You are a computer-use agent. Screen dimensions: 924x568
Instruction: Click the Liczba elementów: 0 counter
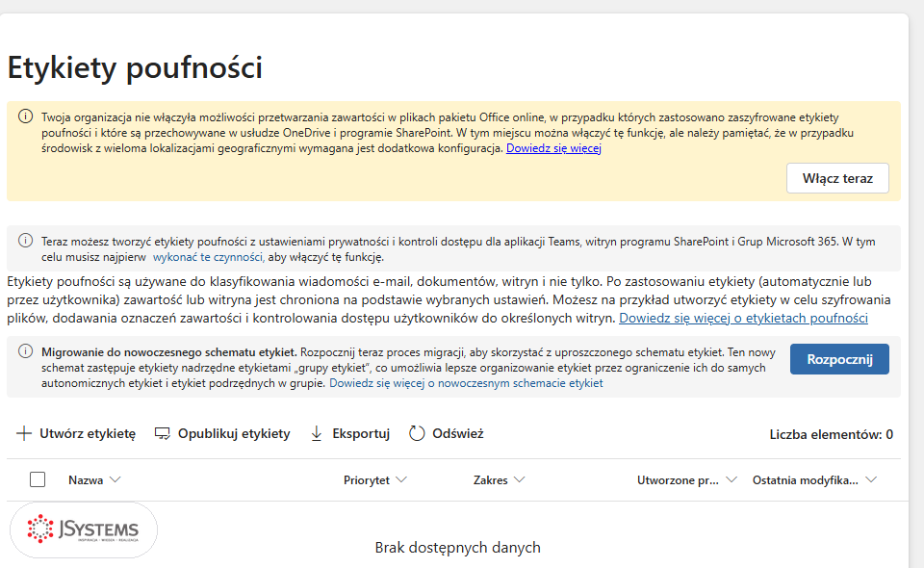(831, 434)
